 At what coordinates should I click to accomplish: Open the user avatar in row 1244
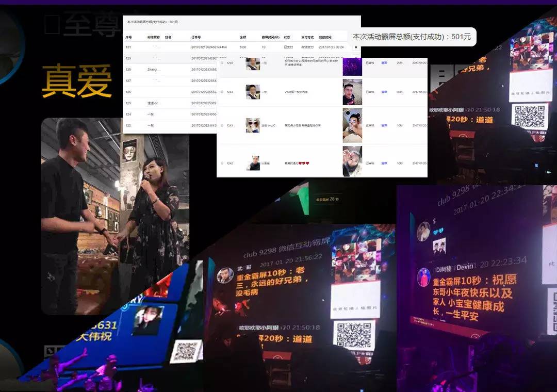click(253, 92)
